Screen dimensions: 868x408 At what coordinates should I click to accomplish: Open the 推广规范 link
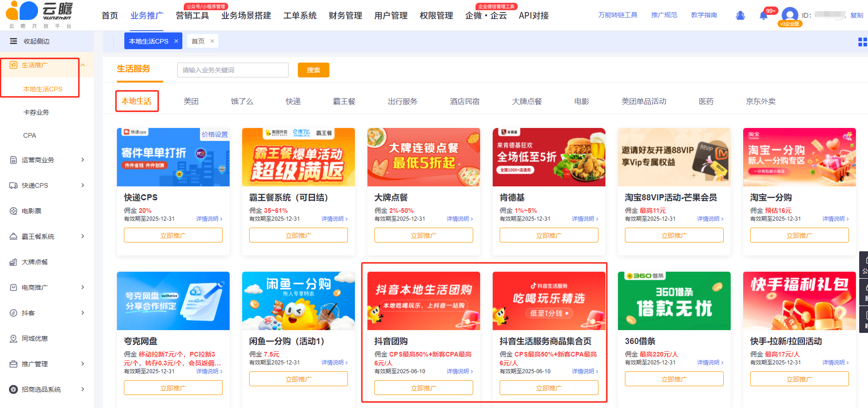pos(664,15)
